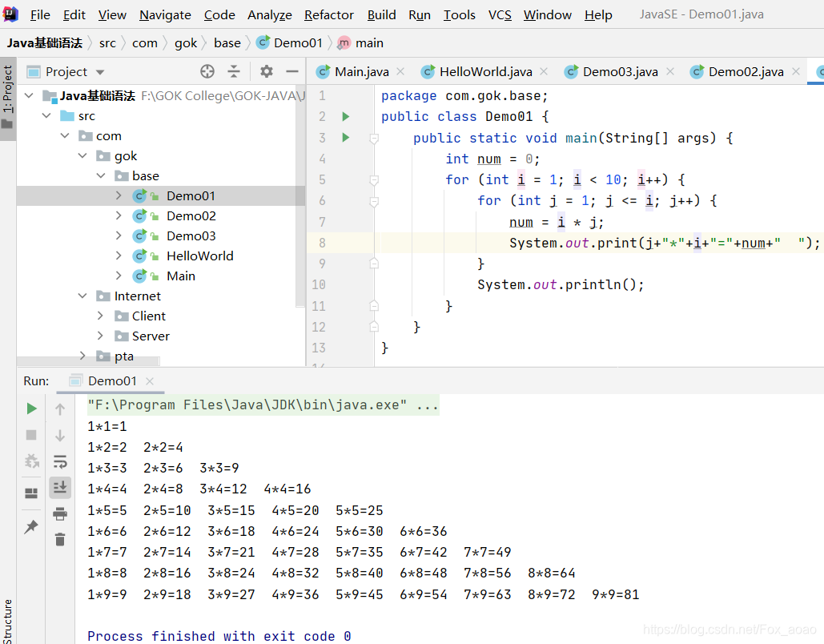Print the console output

60,513
